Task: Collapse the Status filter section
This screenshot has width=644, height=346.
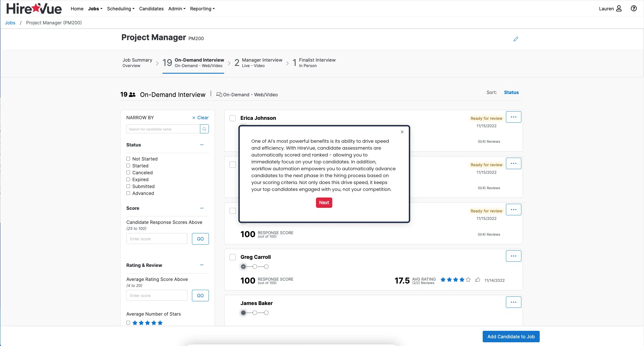Action: tap(202, 145)
